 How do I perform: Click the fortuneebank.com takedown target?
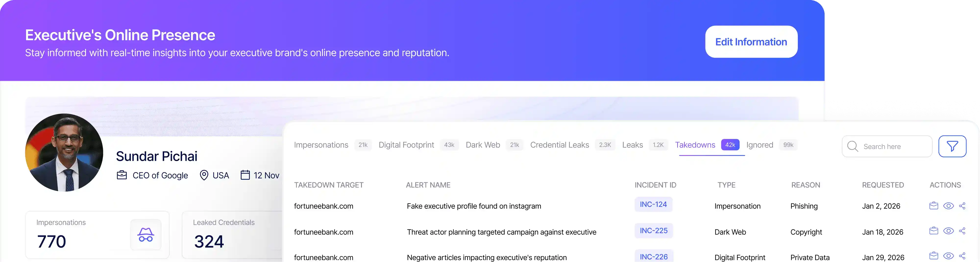coord(324,206)
